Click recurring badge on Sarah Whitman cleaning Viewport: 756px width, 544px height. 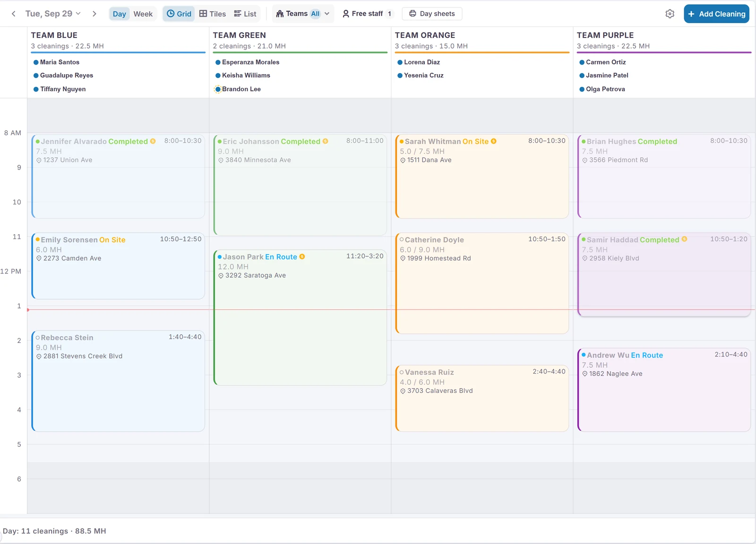point(493,141)
